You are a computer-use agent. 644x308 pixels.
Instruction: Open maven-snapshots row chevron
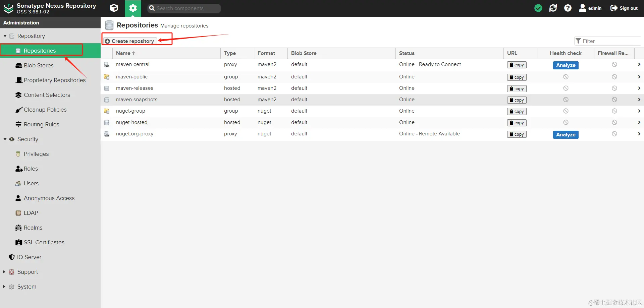(639, 100)
